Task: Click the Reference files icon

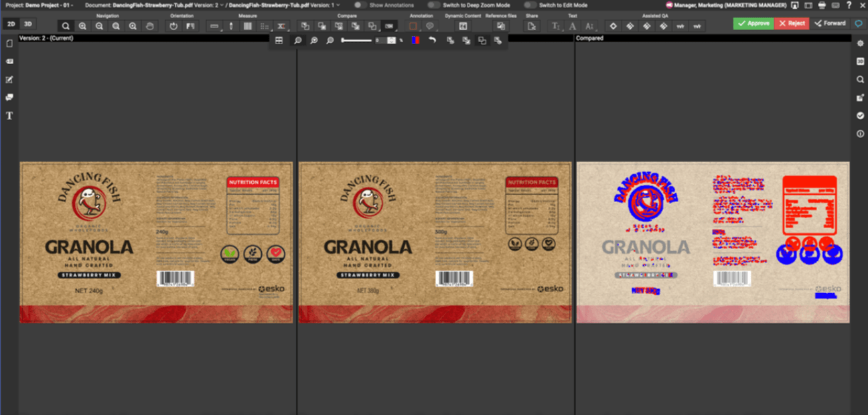Action: 501,26
